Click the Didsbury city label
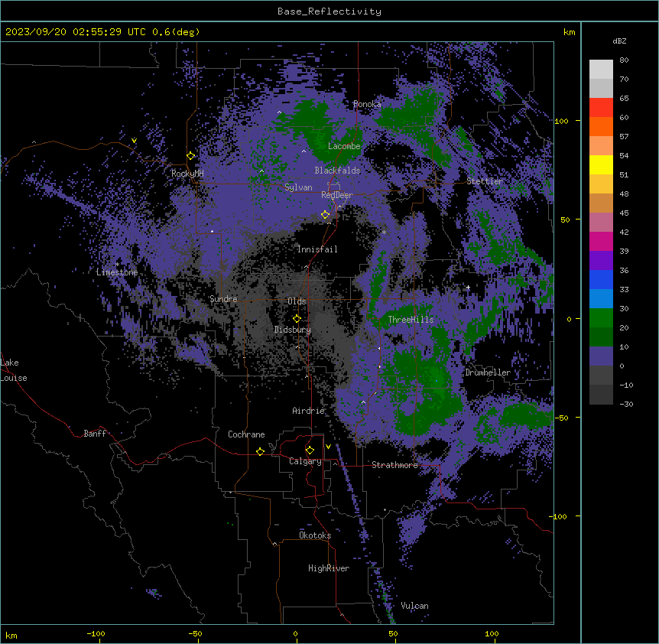The width and height of the screenshot is (659, 644). [x=293, y=330]
